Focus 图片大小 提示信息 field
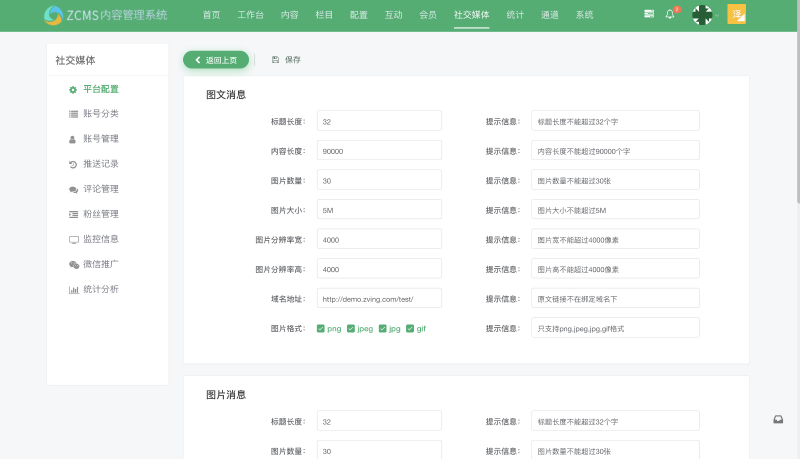Screen dimensions: 800x459 pos(615,210)
